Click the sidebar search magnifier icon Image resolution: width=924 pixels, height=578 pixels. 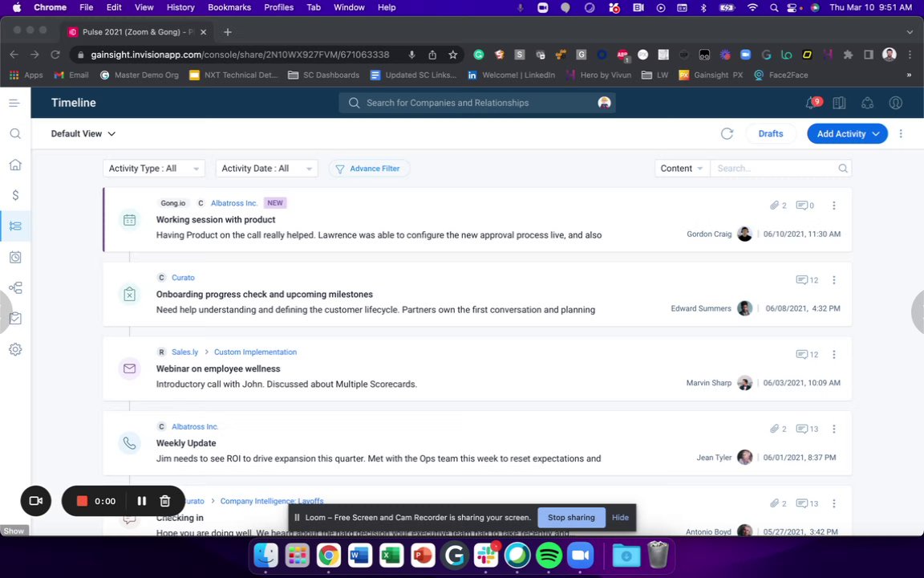tap(15, 134)
